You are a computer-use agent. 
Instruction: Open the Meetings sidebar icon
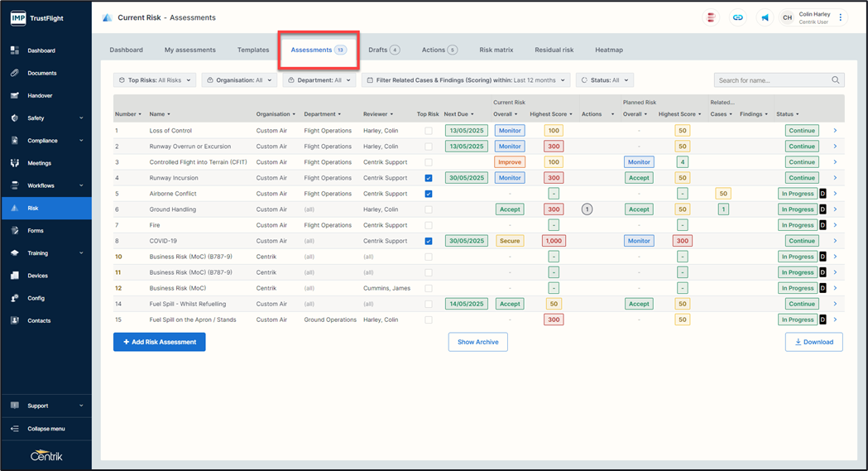point(15,163)
